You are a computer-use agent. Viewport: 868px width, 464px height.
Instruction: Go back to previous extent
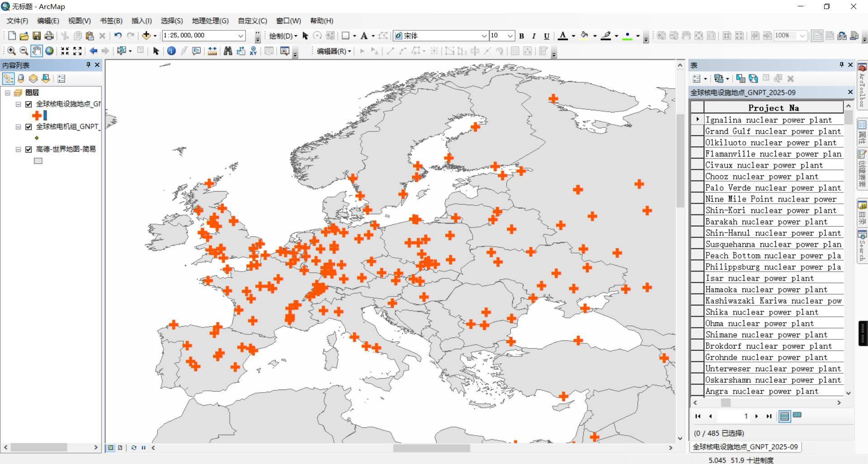point(94,51)
